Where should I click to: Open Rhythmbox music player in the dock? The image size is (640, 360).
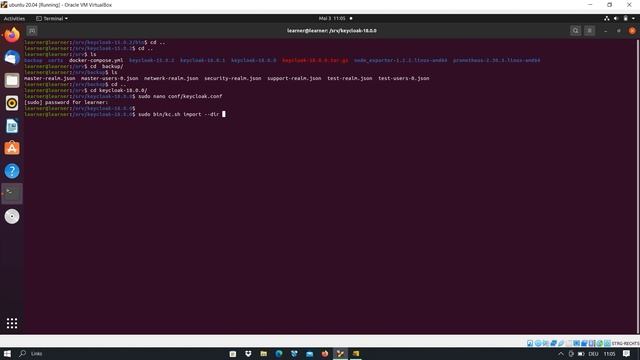point(12,103)
